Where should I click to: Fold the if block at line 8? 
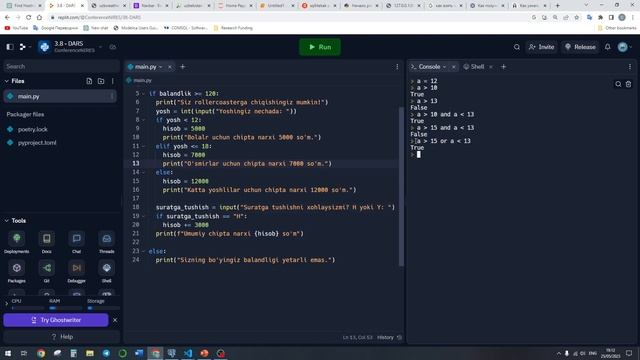point(143,120)
